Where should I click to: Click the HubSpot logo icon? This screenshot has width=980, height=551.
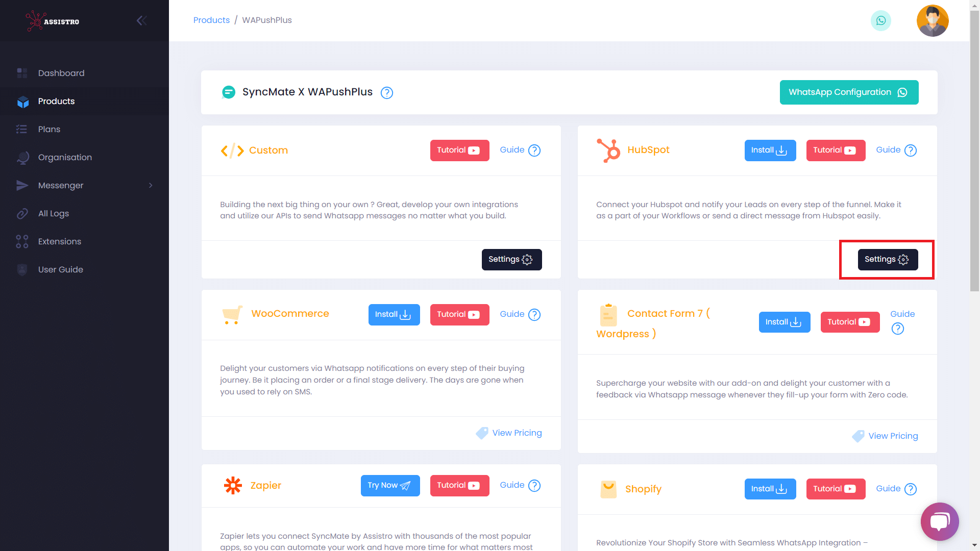[608, 151]
